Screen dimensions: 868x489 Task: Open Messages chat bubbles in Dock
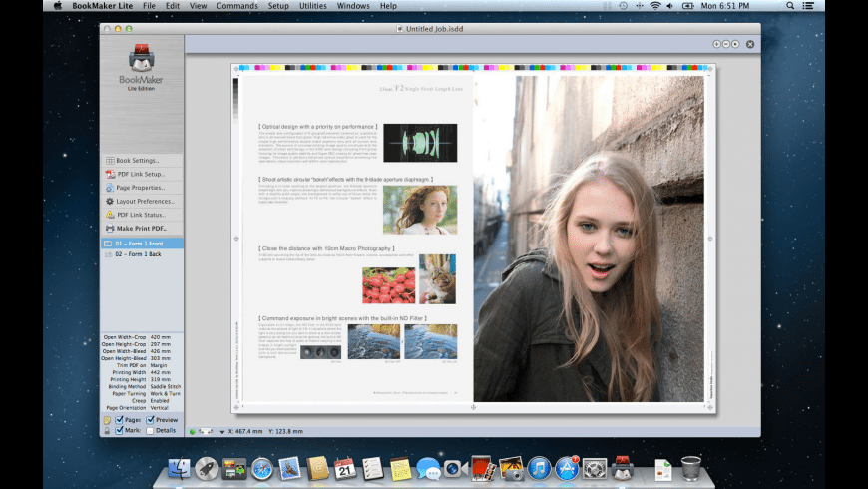428,469
